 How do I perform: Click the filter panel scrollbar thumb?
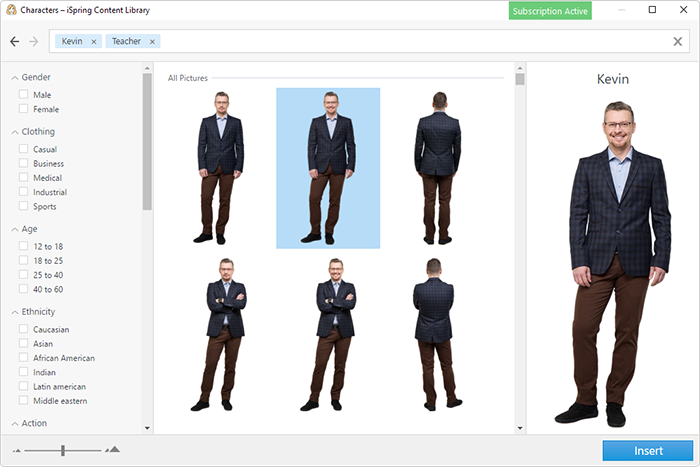pos(147,142)
